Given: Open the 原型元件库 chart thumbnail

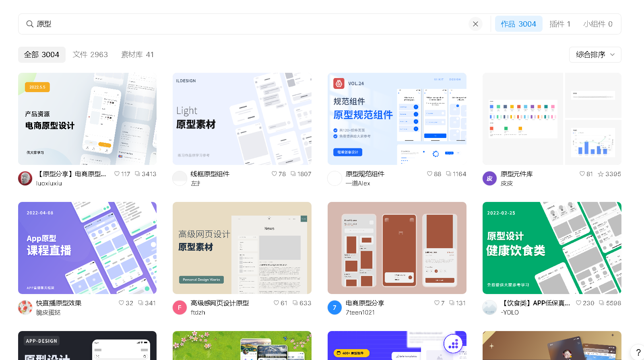Looking at the screenshot, I should (552, 119).
